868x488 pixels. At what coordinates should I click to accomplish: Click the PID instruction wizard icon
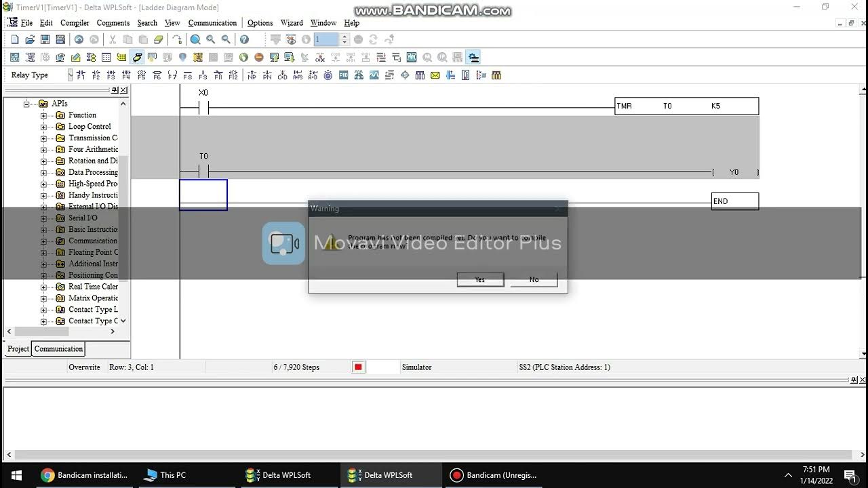tap(344, 75)
